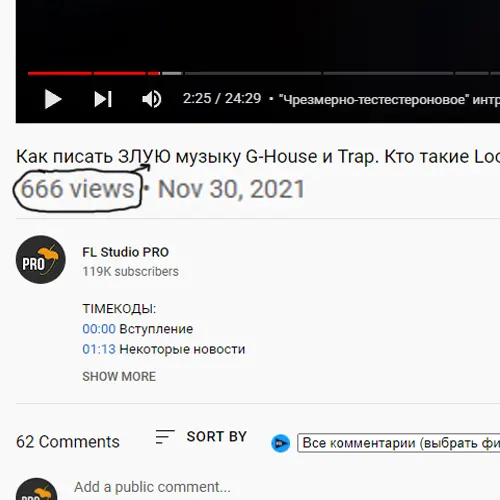This screenshot has height=500, width=500.
Task: Expand description with SHOW MORE
Action: [x=119, y=376]
